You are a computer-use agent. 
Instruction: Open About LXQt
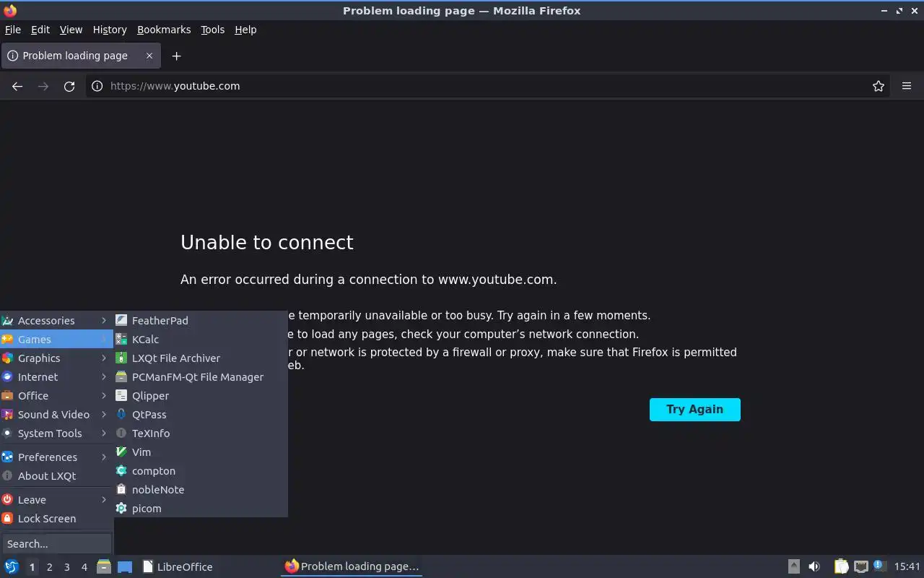pyautogui.click(x=56, y=475)
